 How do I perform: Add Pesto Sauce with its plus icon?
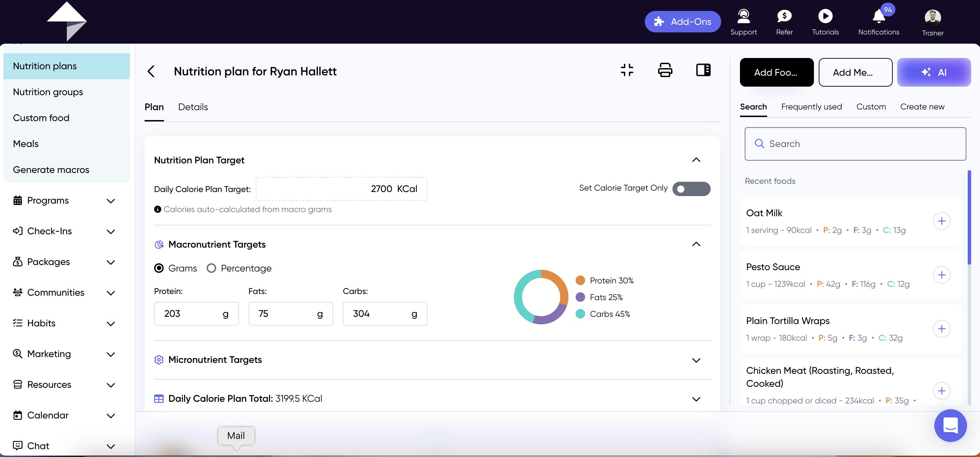(x=941, y=275)
